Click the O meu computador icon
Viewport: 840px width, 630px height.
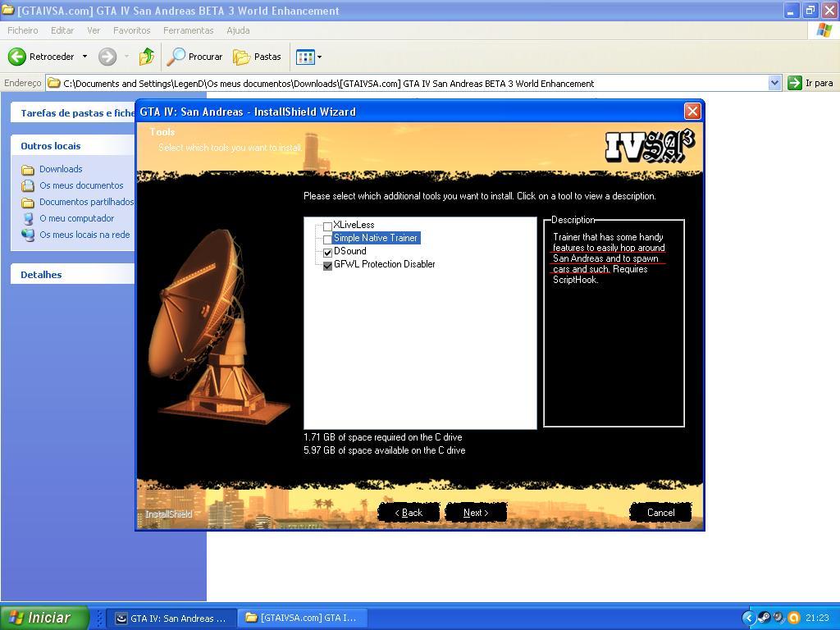pos(28,218)
